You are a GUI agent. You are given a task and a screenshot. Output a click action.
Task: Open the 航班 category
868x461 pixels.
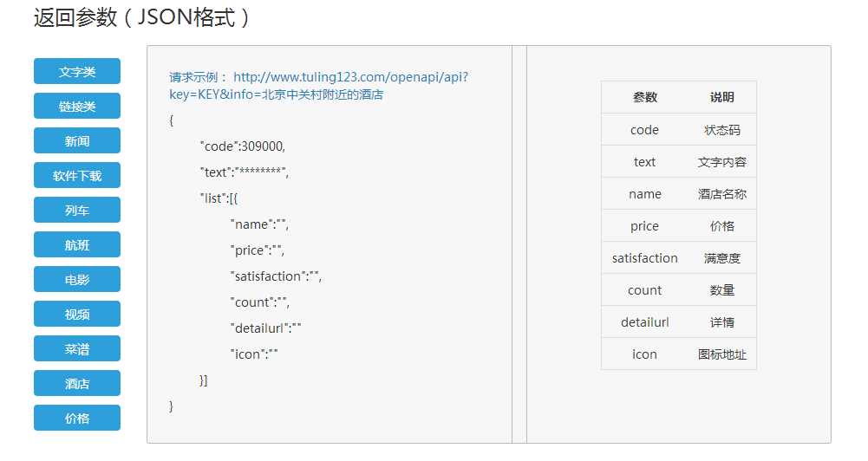click(77, 244)
